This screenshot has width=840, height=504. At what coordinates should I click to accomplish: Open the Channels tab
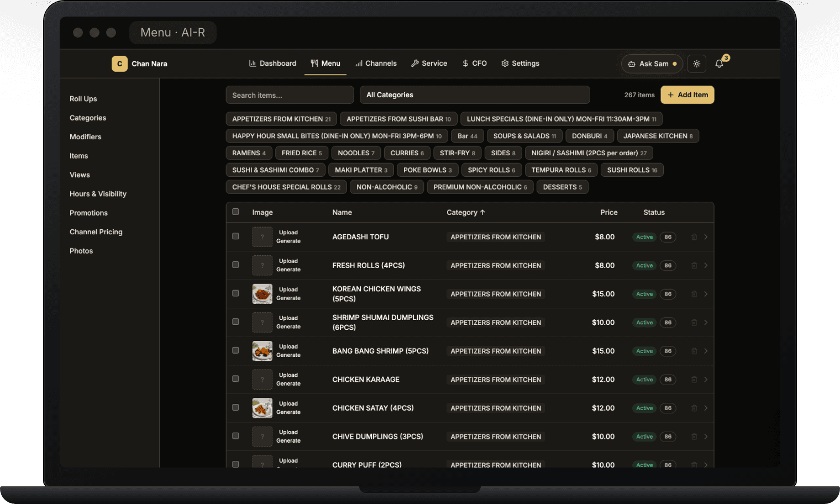click(x=376, y=64)
